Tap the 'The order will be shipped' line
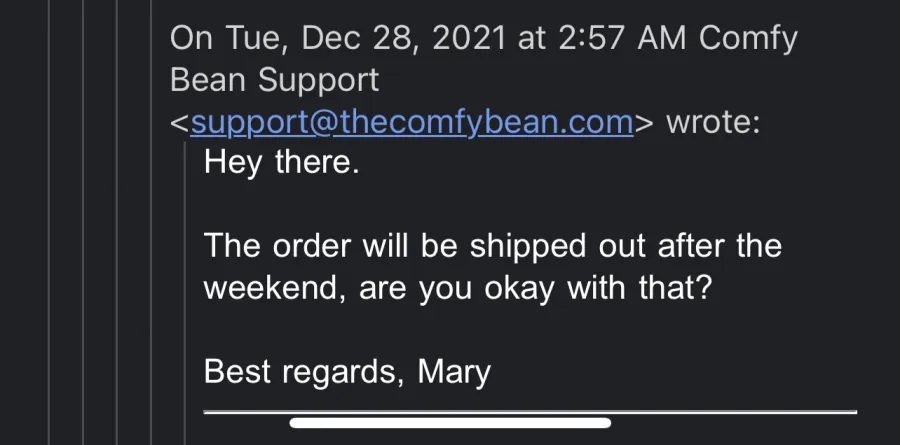900x445 pixels. [x=492, y=246]
